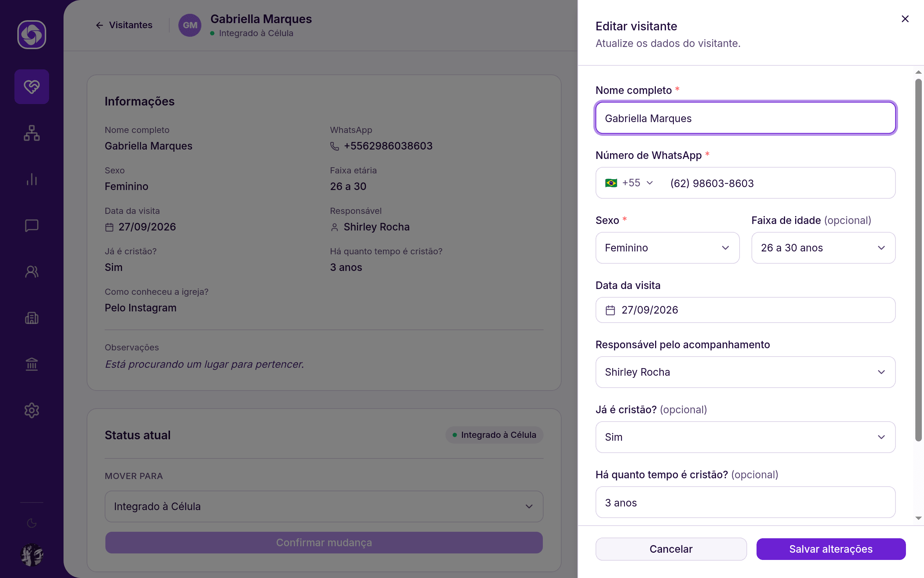
Task: Click the GM avatar badge
Action: pyautogui.click(x=190, y=25)
